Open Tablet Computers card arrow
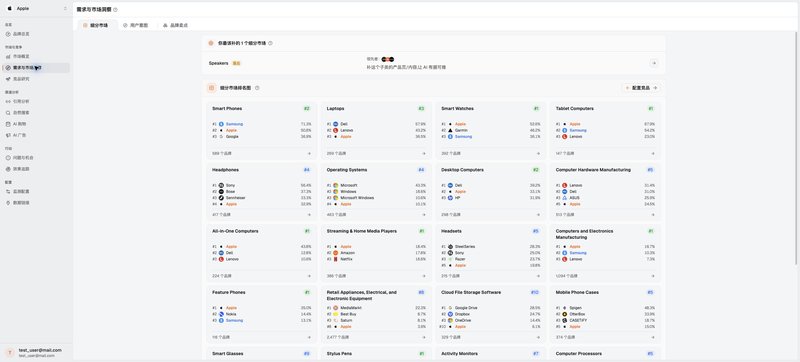 click(x=653, y=153)
